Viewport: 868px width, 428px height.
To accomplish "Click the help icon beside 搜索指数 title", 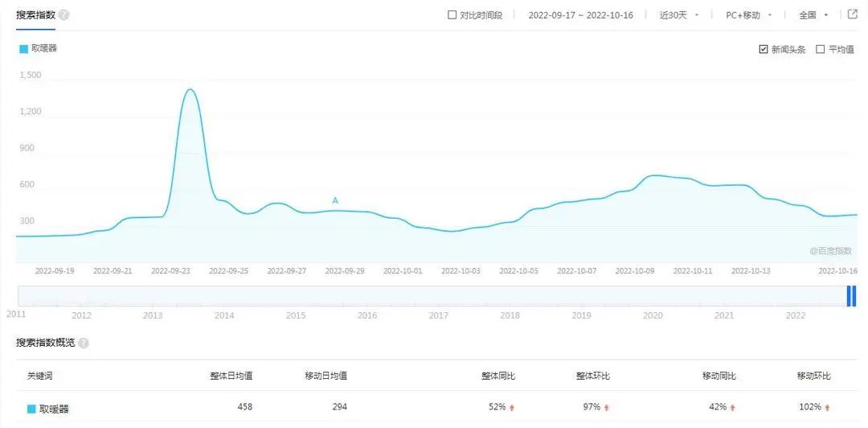I will (64, 15).
